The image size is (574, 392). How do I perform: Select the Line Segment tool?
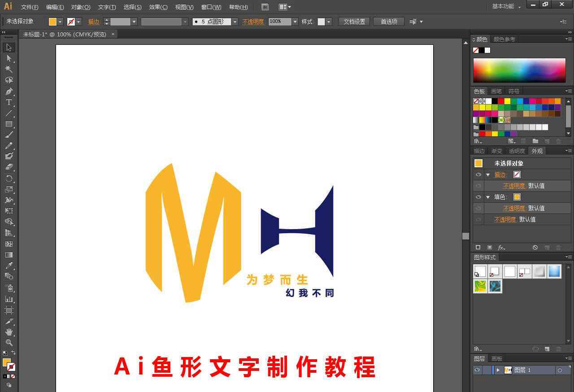click(x=9, y=113)
